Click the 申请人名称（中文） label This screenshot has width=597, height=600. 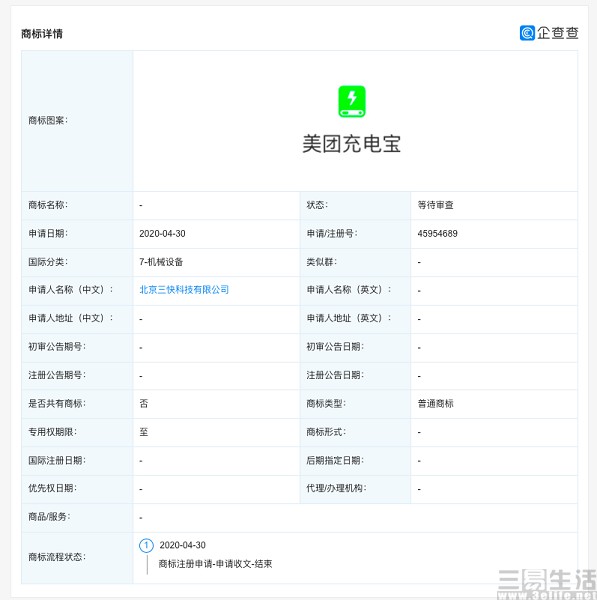tap(71, 290)
